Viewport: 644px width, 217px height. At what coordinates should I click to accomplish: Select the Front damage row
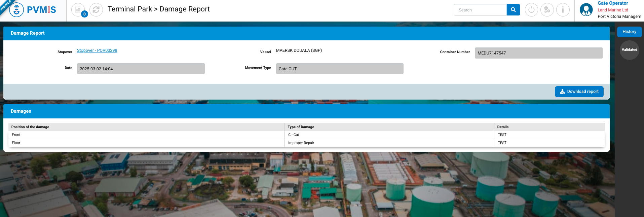pyautogui.click(x=146, y=135)
